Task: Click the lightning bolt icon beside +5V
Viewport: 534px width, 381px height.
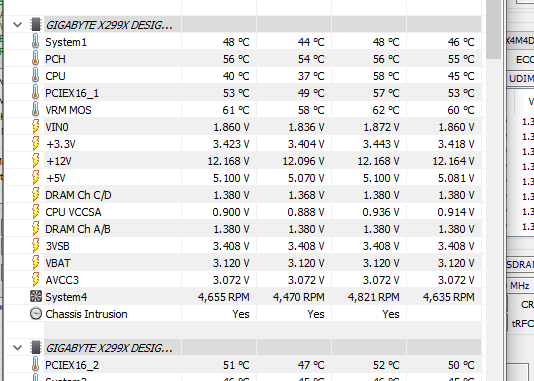Action: pos(35,178)
